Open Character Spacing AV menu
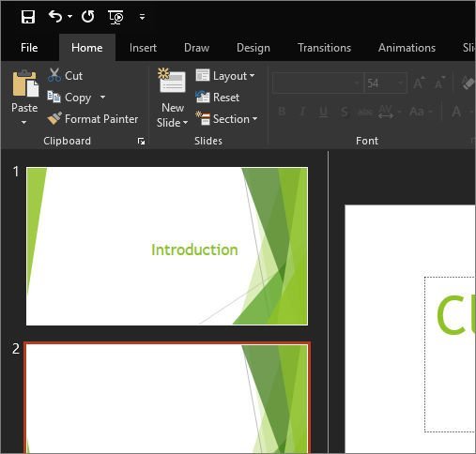The height and width of the screenshot is (454, 476). coord(389,112)
